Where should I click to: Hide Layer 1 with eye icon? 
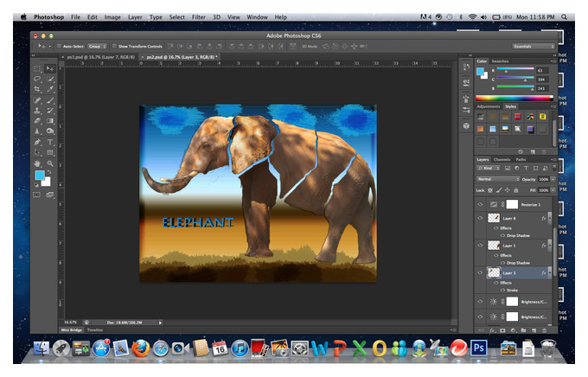[x=480, y=246]
